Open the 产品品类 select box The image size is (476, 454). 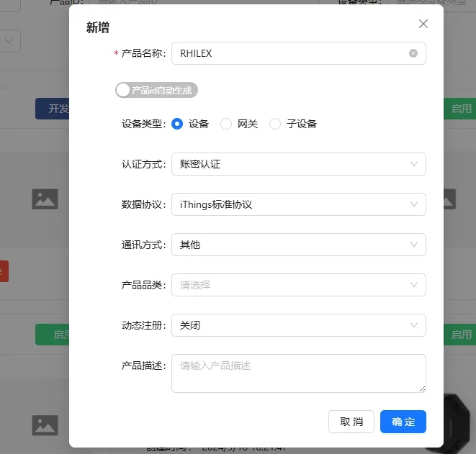(298, 285)
